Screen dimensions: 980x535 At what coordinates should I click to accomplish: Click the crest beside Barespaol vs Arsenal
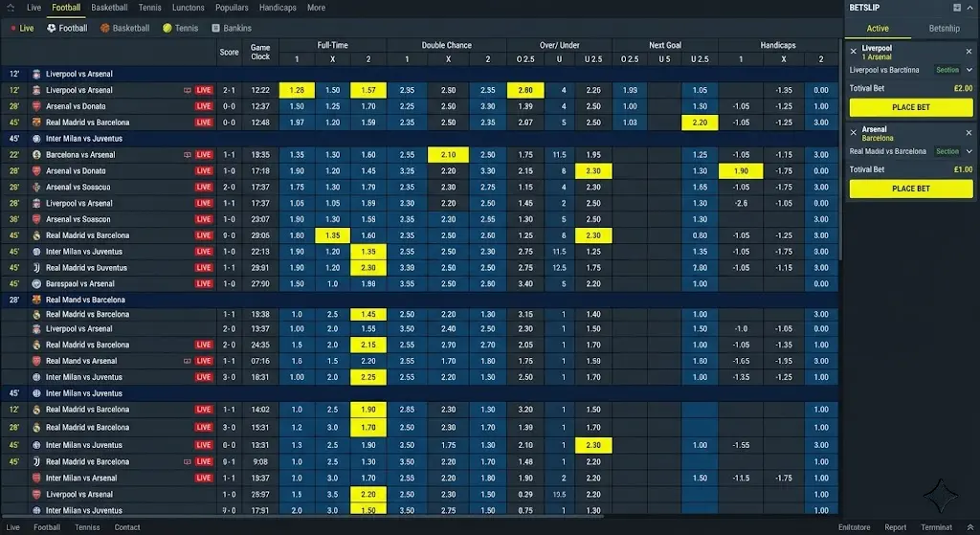pyautogui.click(x=36, y=283)
